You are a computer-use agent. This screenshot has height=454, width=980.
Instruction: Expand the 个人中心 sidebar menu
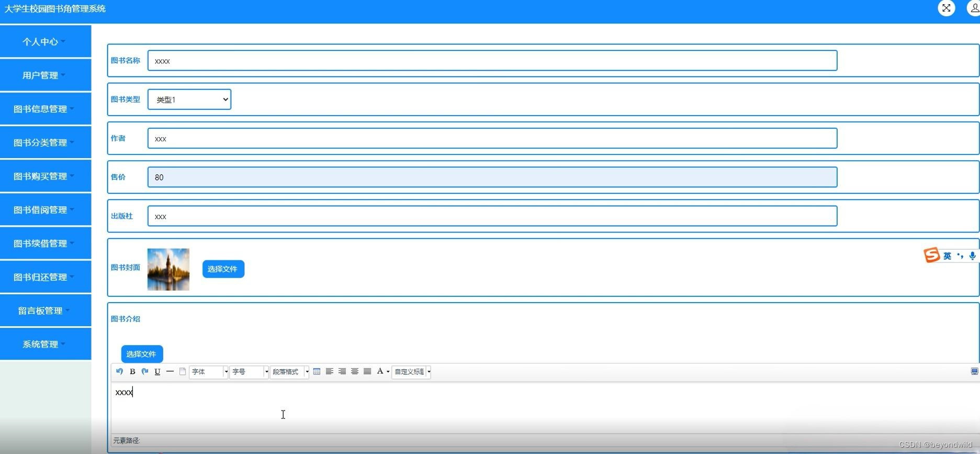point(46,41)
